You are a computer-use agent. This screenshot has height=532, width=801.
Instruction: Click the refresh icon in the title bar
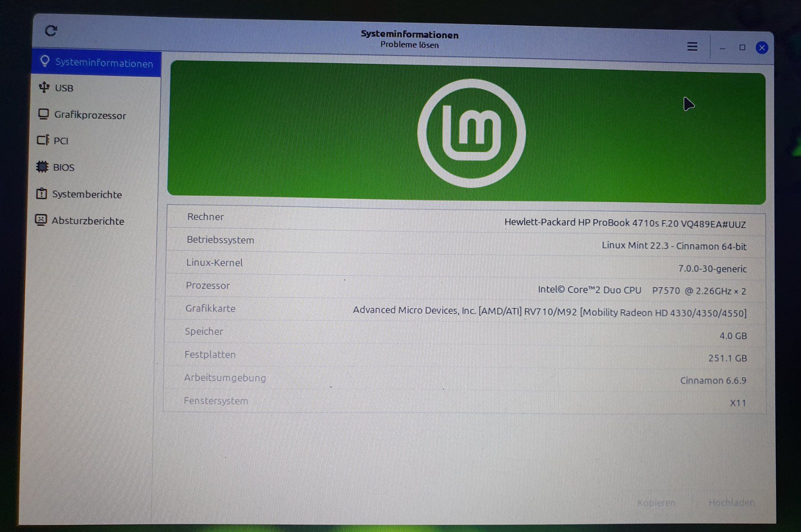[x=51, y=31]
